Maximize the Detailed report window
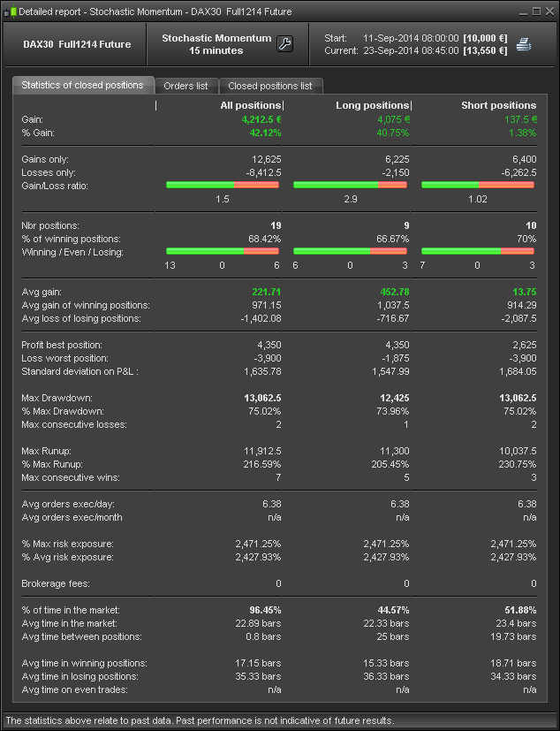The width and height of the screenshot is (560, 731). point(536,11)
